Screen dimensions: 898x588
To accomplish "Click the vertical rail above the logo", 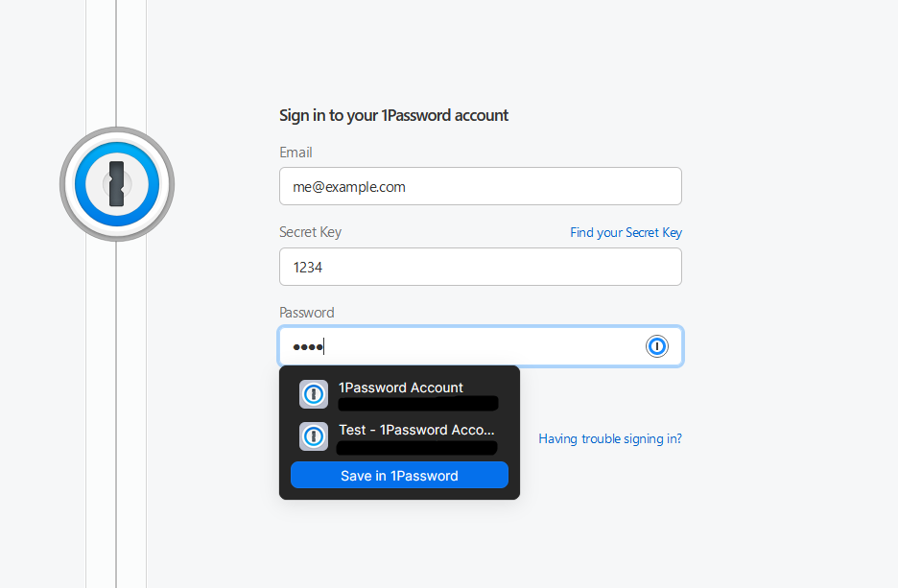I will point(116,58).
